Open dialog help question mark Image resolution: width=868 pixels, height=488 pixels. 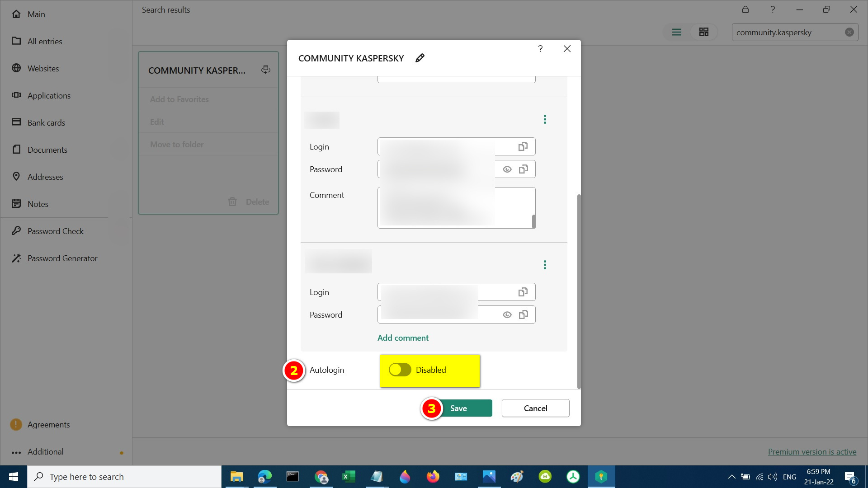[540, 49]
